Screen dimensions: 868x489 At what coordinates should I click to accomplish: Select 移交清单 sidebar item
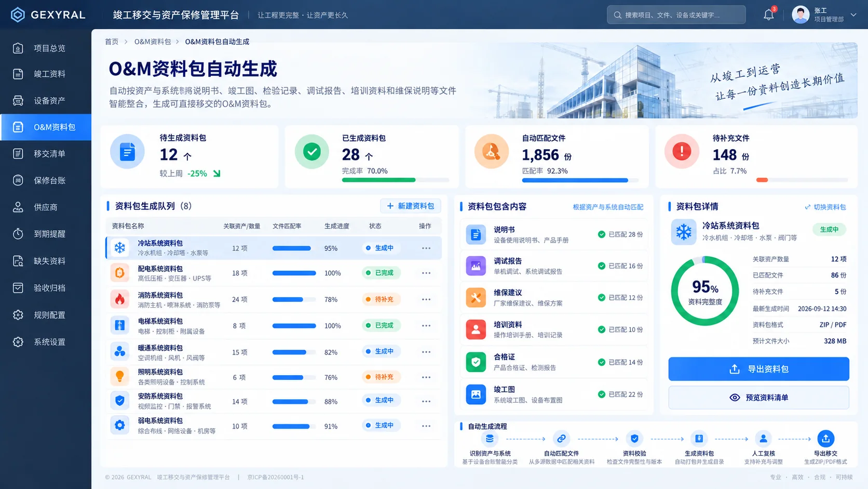pos(46,154)
